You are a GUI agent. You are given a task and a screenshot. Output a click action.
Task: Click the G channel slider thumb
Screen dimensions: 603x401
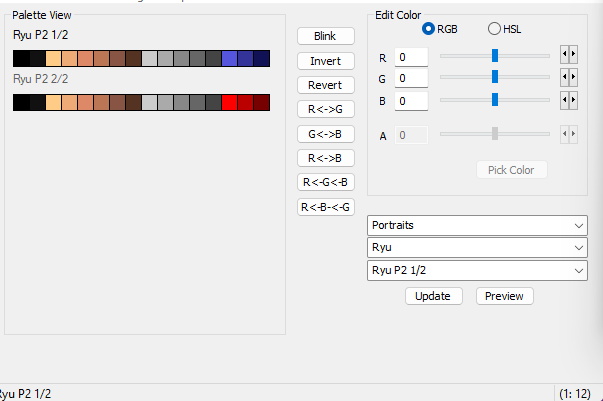[x=495, y=77]
